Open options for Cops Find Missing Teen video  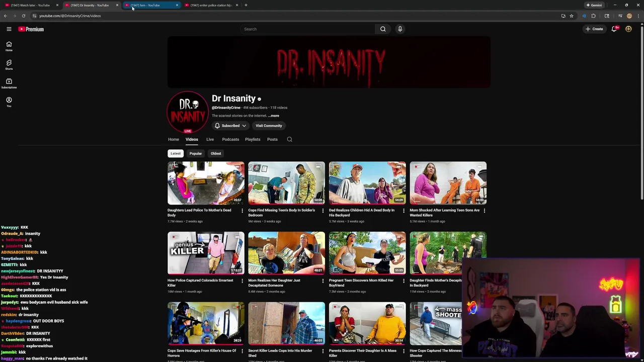point(323,211)
